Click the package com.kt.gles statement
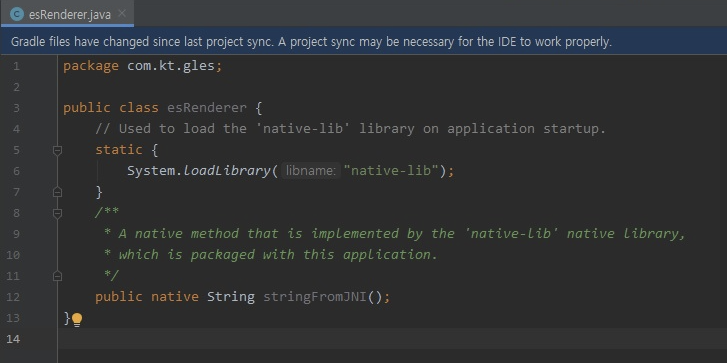 tap(143, 66)
